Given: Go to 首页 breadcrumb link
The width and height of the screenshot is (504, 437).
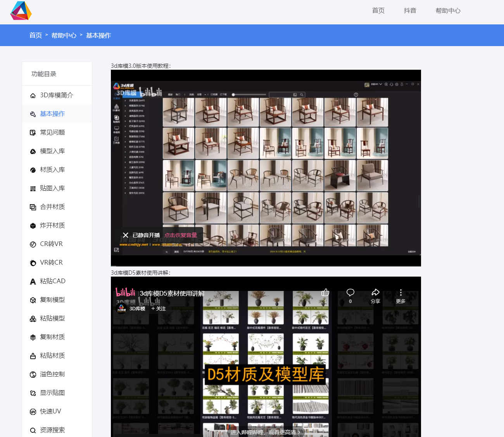Looking at the screenshot, I should point(36,35).
